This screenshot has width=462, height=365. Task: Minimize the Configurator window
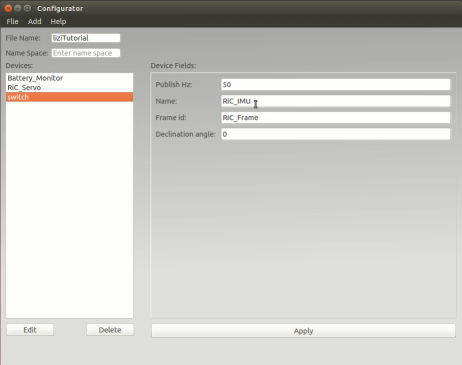(18, 8)
